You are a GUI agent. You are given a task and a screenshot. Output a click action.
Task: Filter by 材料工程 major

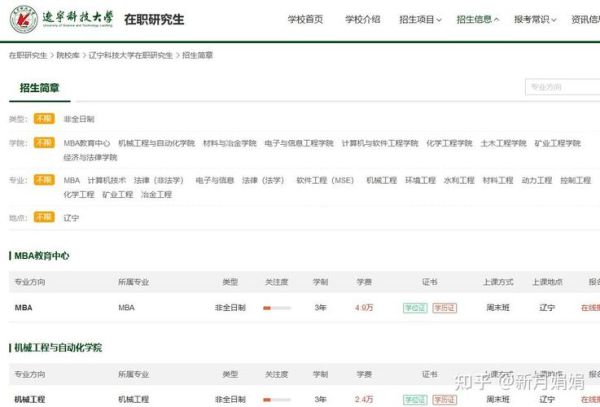click(498, 181)
